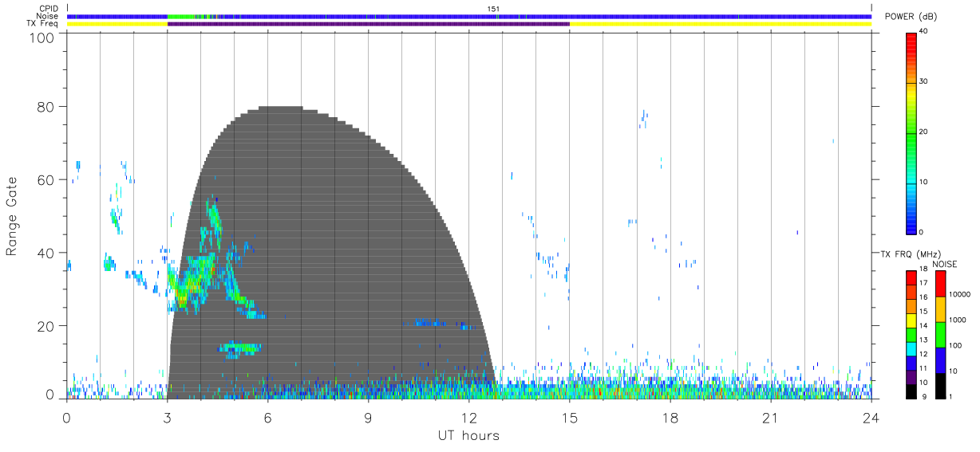Select 14 on the TX FRQ legend
This screenshot has height=452, width=980.
coord(925,325)
